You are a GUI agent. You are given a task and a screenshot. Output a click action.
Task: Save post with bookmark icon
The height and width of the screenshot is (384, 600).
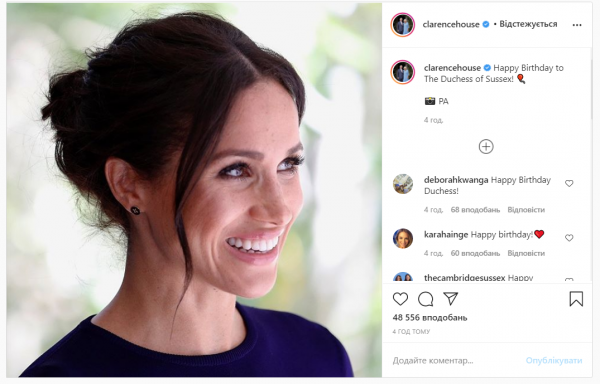pyautogui.click(x=576, y=299)
